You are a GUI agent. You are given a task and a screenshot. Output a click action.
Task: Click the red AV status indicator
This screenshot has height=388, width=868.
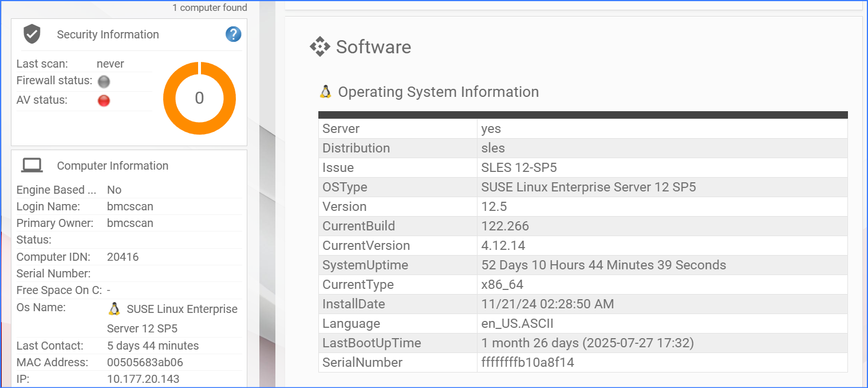104,101
